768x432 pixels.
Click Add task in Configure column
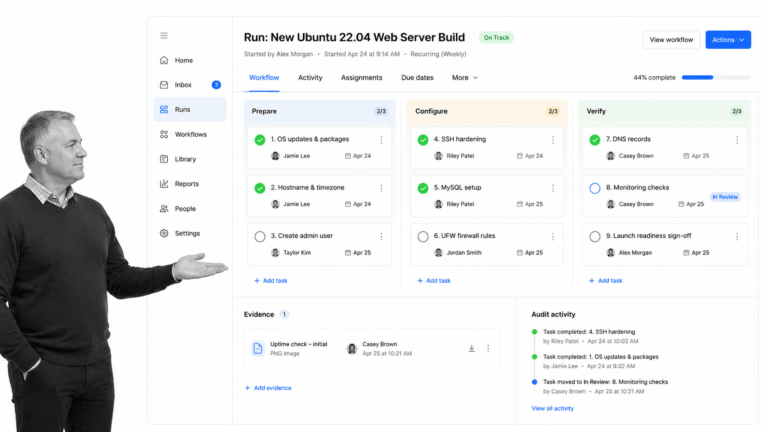tap(434, 281)
